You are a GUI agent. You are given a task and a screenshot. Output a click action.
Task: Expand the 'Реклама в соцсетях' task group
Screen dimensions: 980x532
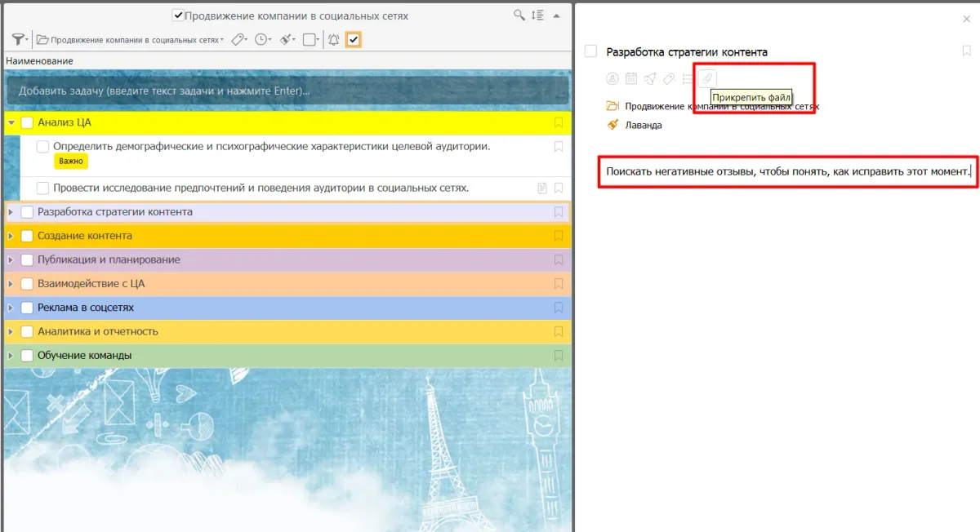11,308
